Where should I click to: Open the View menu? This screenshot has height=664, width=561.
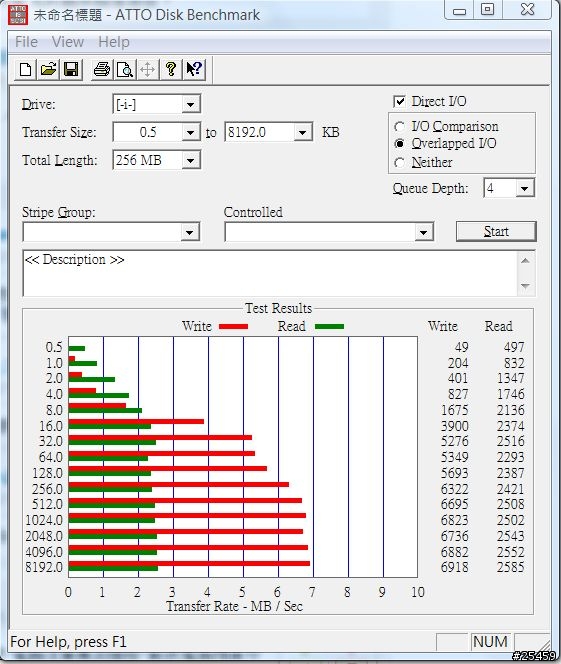point(68,42)
